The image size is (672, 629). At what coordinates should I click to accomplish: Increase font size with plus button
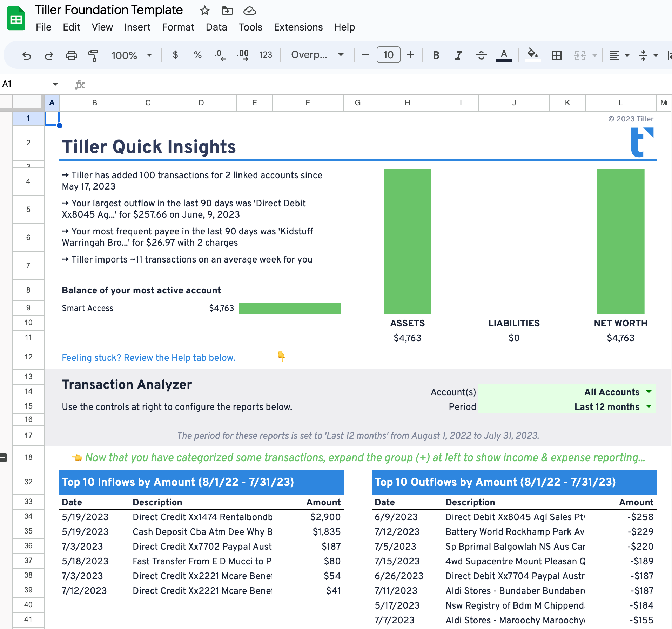click(x=411, y=55)
